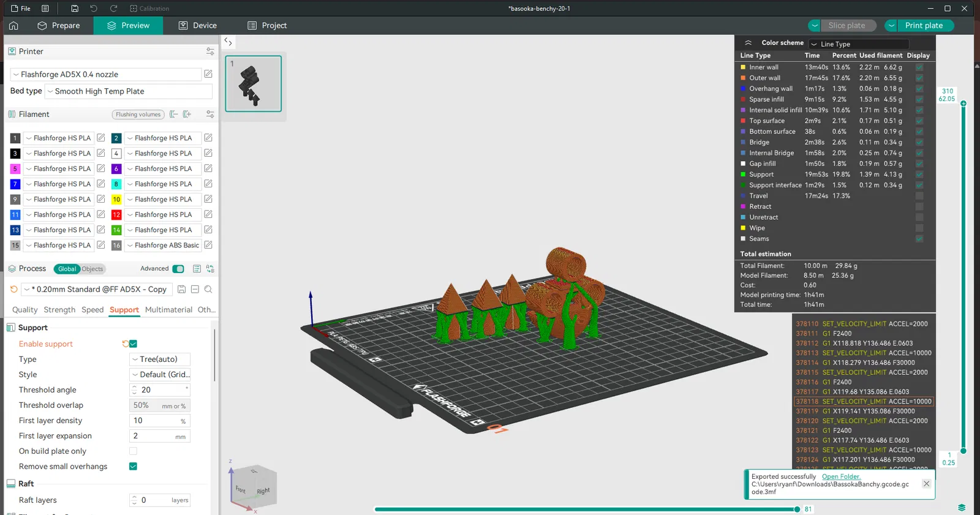Hide Seams display in preview
The width and height of the screenshot is (980, 515).
click(x=919, y=239)
